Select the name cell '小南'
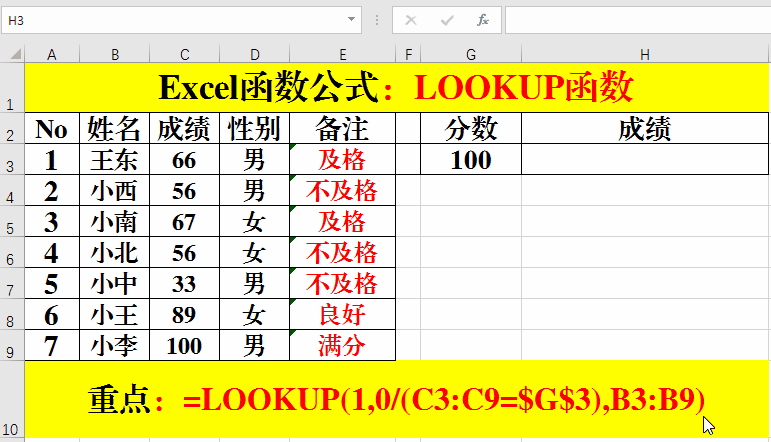The image size is (771, 442). [115, 221]
